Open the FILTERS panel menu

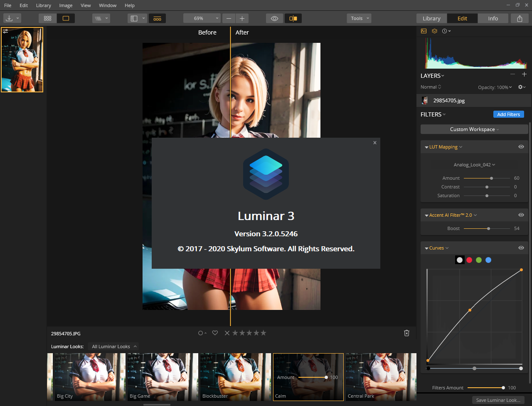tap(433, 114)
